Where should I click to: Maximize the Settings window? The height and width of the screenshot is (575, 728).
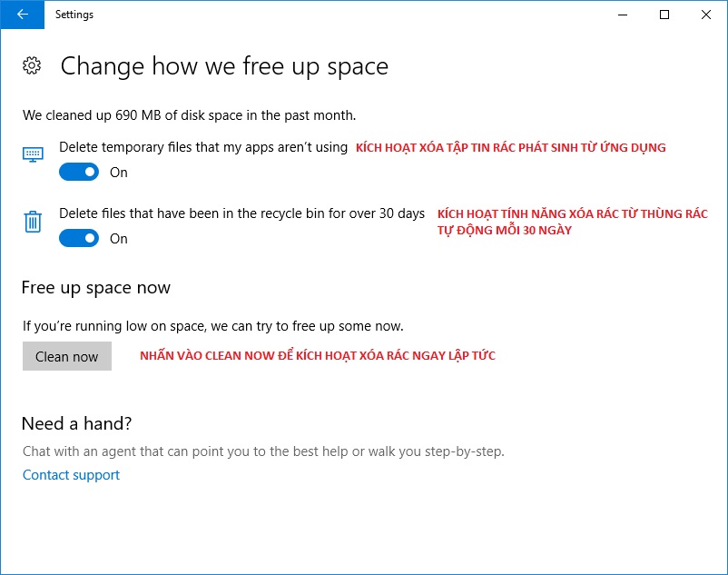[x=664, y=15]
